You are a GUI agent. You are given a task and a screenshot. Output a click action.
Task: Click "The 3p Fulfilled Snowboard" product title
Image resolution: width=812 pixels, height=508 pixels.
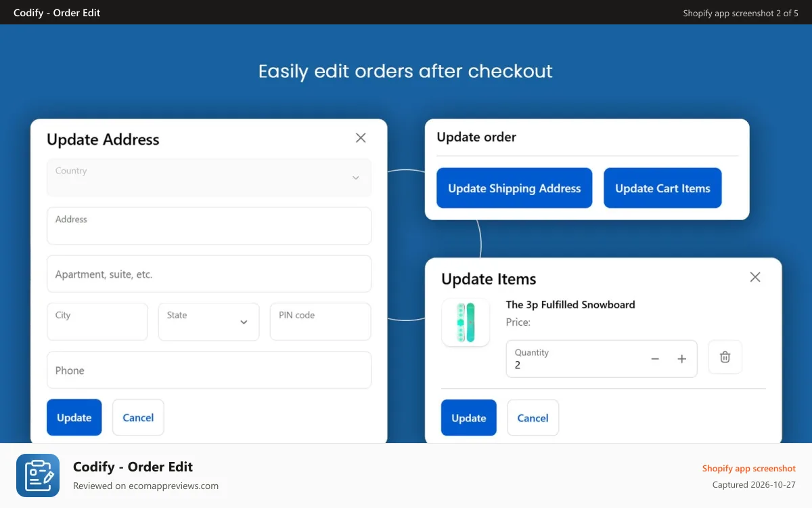tap(570, 305)
